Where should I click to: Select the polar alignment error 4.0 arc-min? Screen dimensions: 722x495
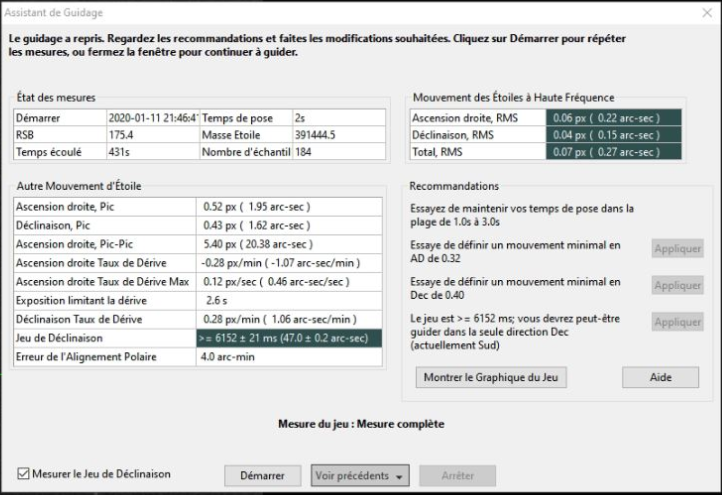[289, 357]
